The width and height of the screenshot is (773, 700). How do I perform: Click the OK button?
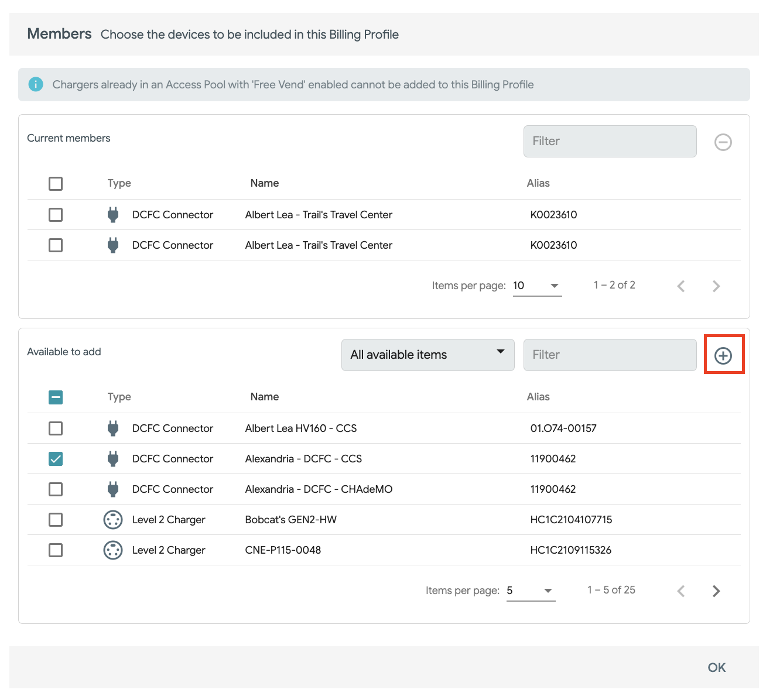click(x=717, y=667)
